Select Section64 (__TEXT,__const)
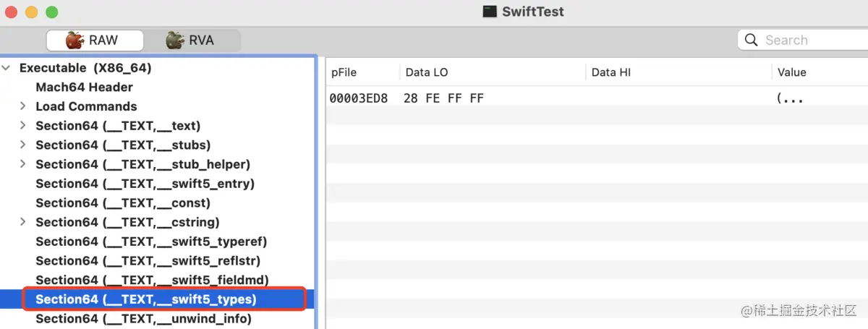This screenshot has width=868, height=329. [x=123, y=203]
